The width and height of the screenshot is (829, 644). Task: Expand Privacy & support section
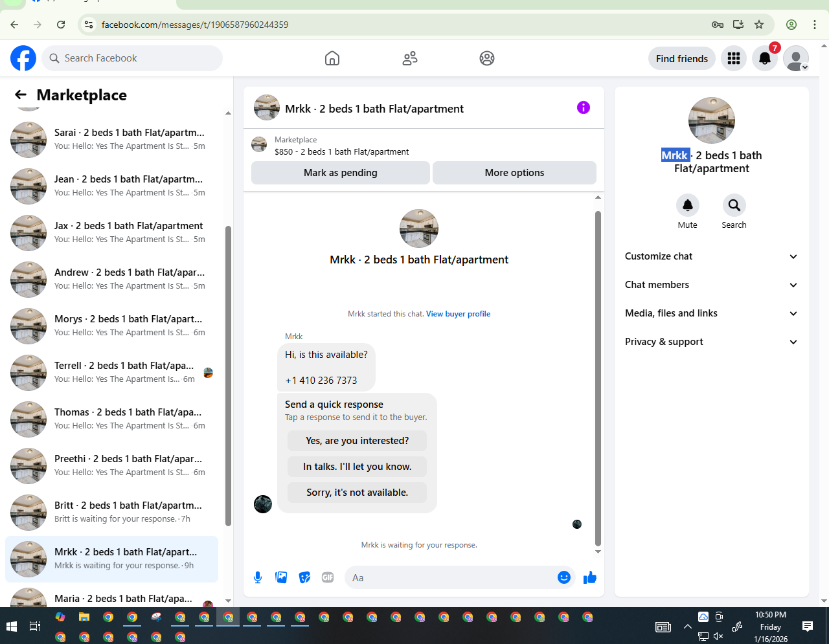(711, 342)
